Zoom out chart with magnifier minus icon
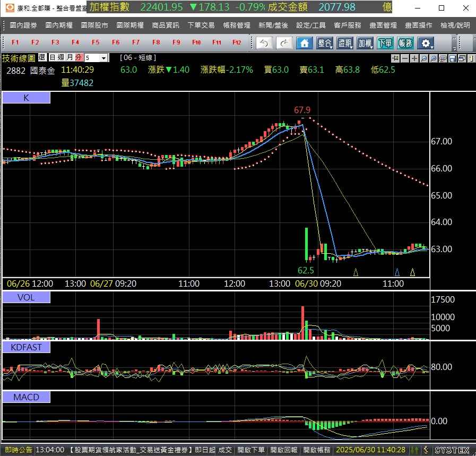Image resolution: width=476 pixels, height=456 pixels. 424,58
